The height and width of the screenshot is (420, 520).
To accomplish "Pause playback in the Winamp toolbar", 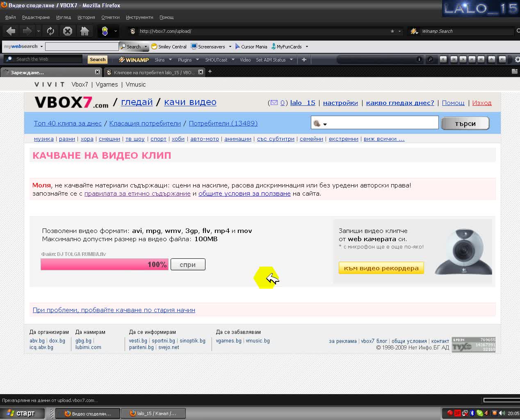I will click(x=472, y=59).
